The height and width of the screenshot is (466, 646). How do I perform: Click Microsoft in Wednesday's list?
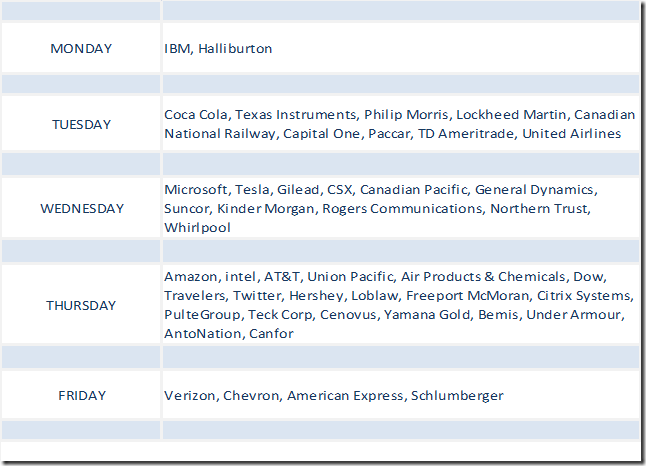pos(196,190)
